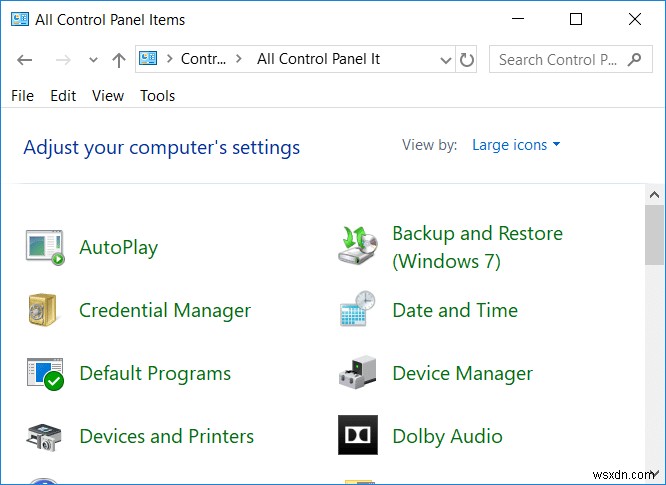The width and height of the screenshot is (666, 485).
Task: Open the Tools menu
Action: [158, 96]
